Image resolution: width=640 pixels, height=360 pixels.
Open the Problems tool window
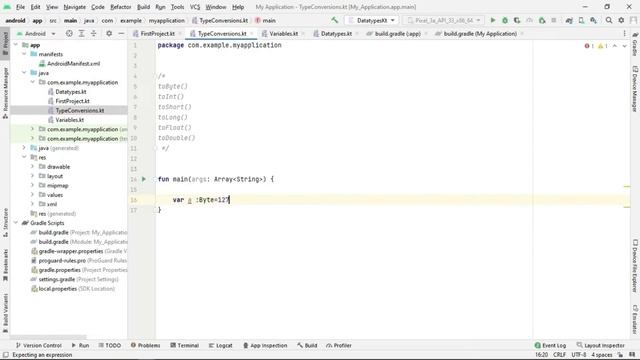coord(145,345)
